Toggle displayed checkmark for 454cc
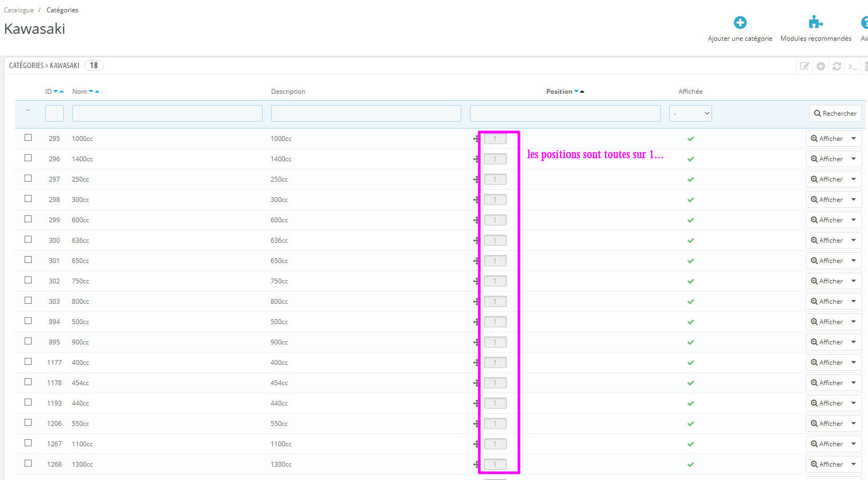 (x=691, y=383)
